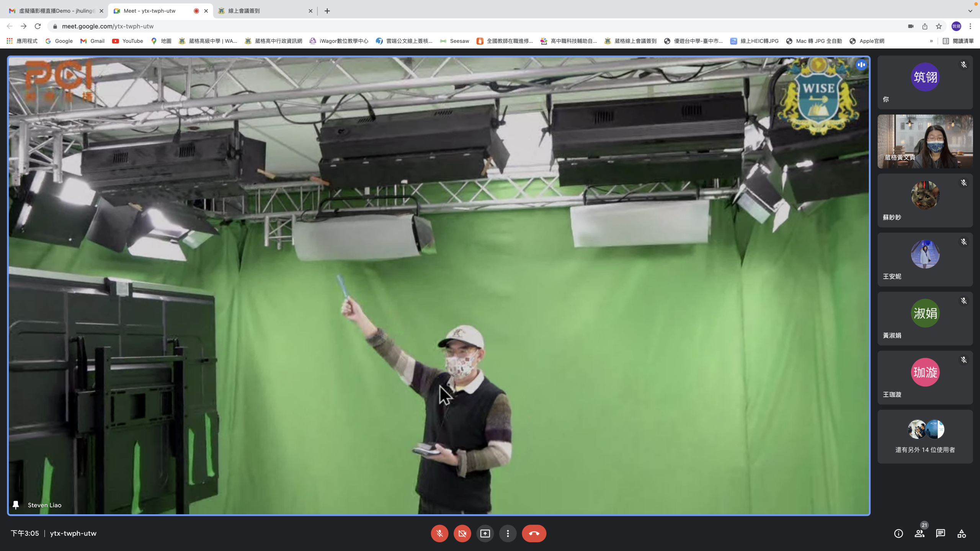The width and height of the screenshot is (980, 551).
Task: Open Chrome tab search chevron
Action: 970,11
